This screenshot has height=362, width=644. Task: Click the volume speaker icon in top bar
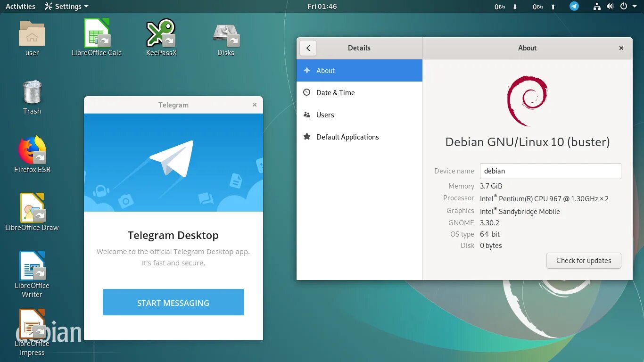[x=610, y=6]
